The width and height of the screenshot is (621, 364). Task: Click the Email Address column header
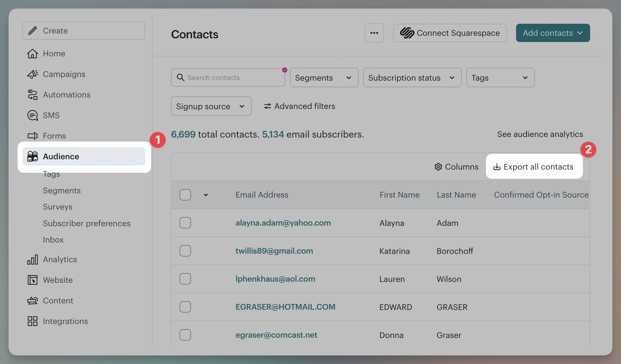point(262,195)
